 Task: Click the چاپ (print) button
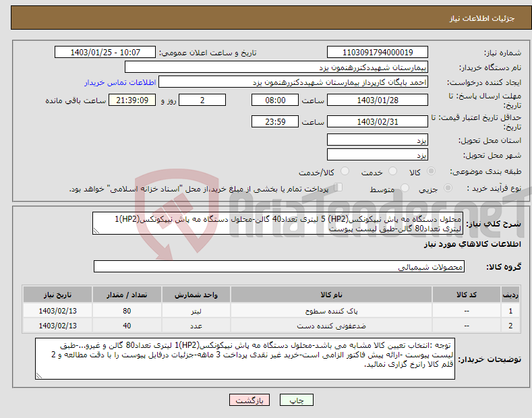coord(296,400)
